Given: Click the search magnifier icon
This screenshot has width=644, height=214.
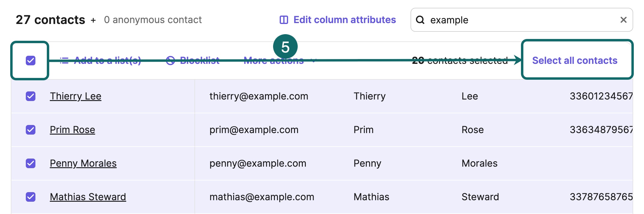Looking at the screenshot, I should (x=420, y=20).
